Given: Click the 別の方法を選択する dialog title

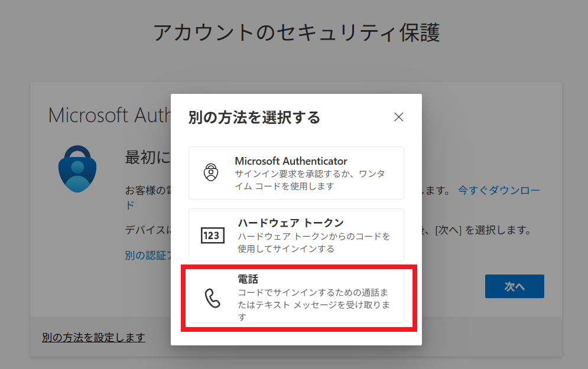Looking at the screenshot, I should tap(254, 117).
